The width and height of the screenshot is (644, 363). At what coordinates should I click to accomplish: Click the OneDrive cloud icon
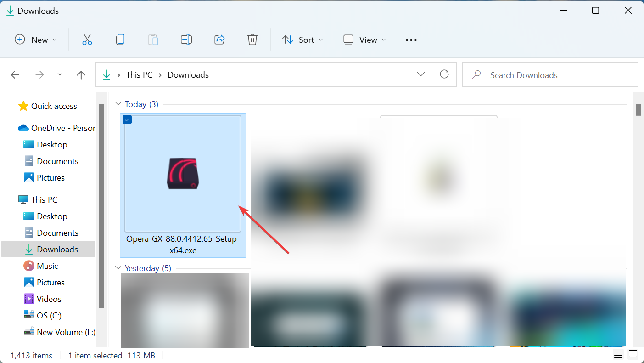pyautogui.click(x=23, y=128)
